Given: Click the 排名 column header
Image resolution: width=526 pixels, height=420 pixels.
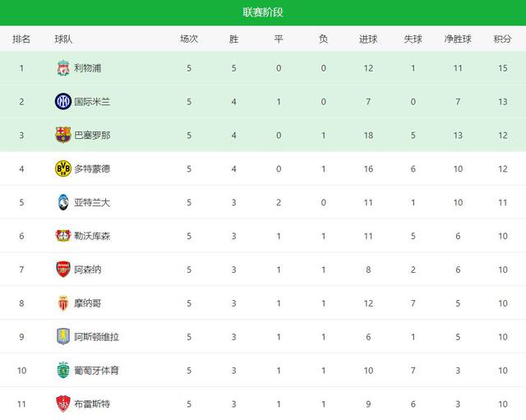Looking at the screenshot, I should (22, 39).
